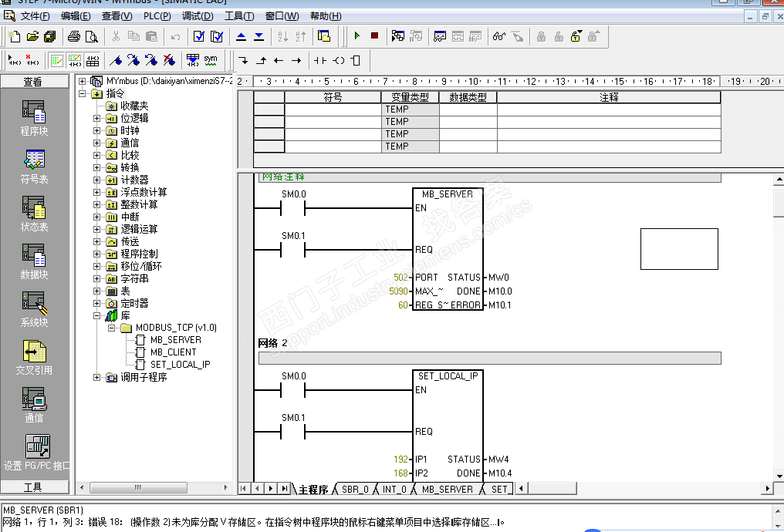The width and height of the screenshot is (784, 532).
Task: Sort ascending with the toolbar icon
Action: coord(283,36)
